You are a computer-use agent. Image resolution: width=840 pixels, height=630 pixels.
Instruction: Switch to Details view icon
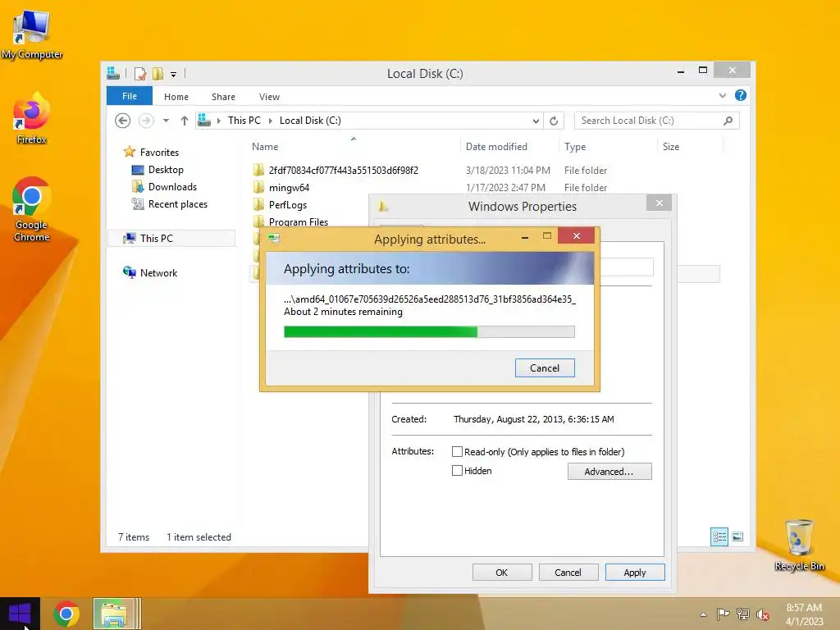(719, 536)
